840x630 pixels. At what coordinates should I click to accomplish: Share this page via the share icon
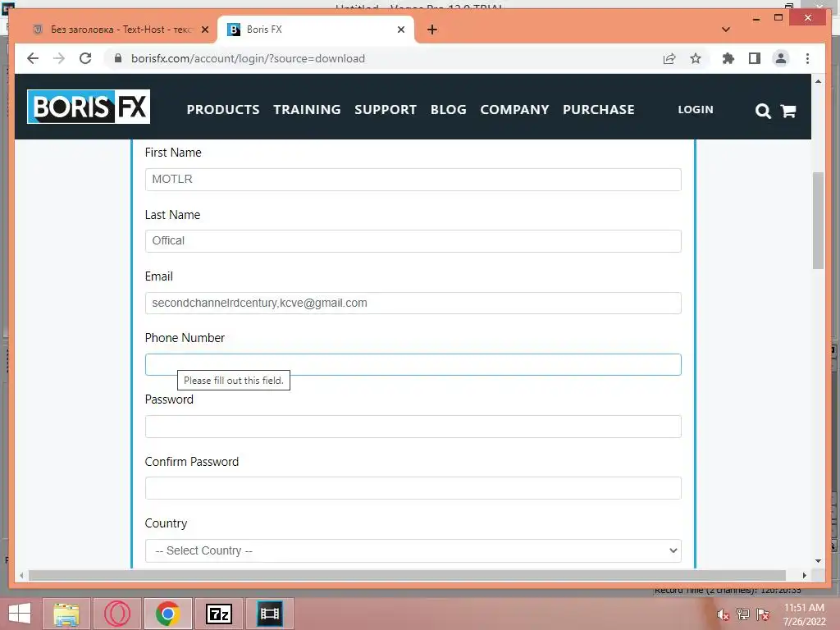pos(669,58)
